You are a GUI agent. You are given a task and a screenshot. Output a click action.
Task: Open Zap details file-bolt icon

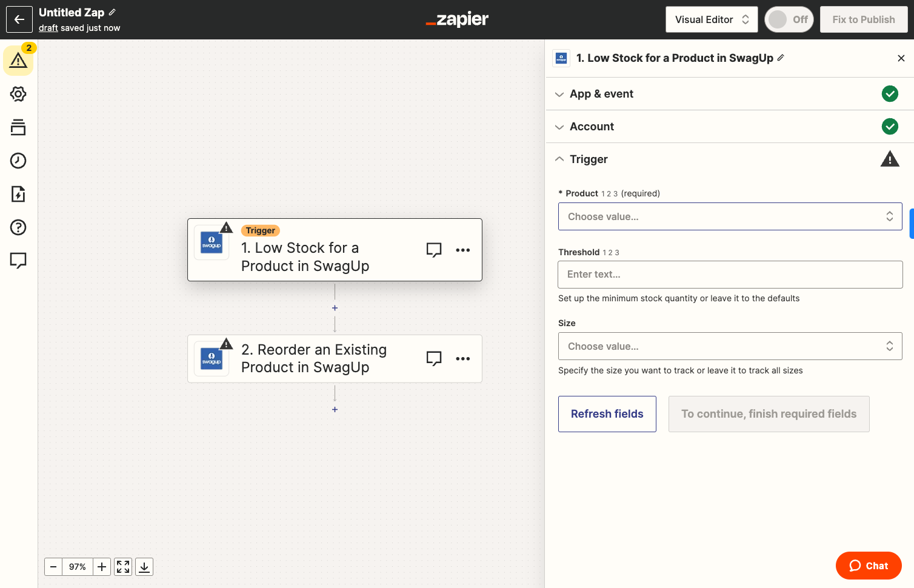tap(18, 194)
